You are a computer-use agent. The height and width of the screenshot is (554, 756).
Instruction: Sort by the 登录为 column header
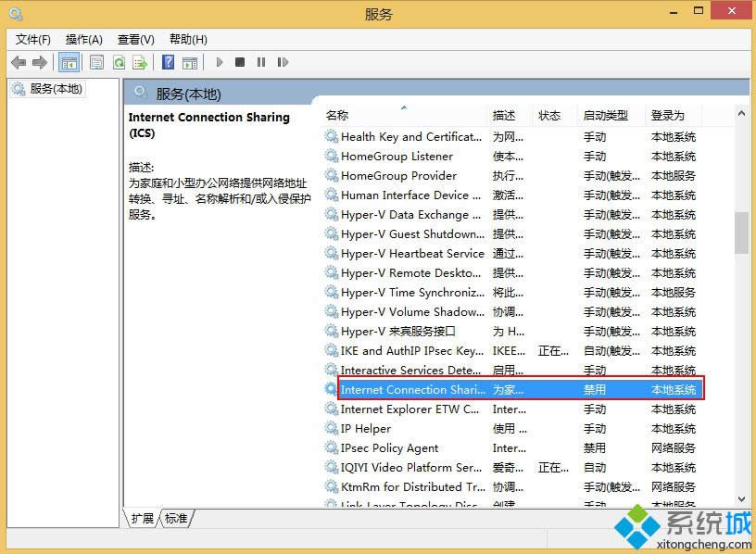pyautogui.click(x=674, y=115)
